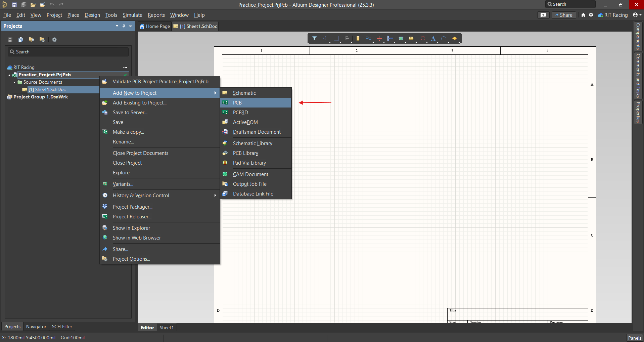Collapse Source Documents folder node
Screen dimensions: 644x342
tap(14, 82)
